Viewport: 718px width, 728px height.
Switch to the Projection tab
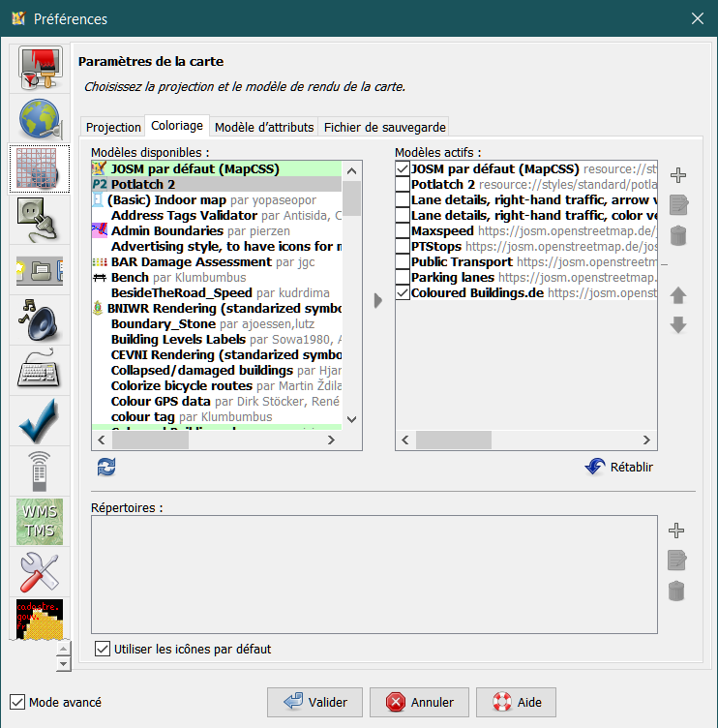point(113,127)
